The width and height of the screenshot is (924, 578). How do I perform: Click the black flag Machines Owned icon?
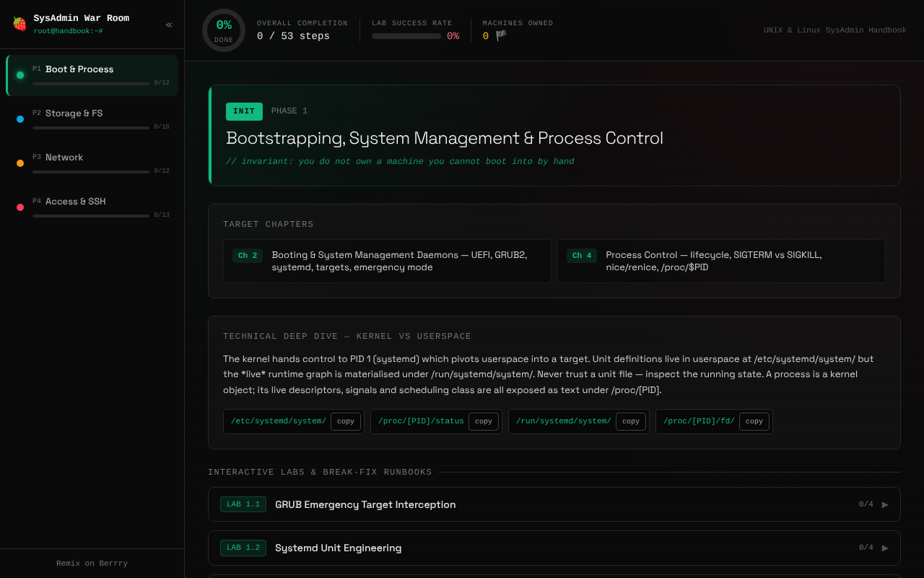coord(501,35)
